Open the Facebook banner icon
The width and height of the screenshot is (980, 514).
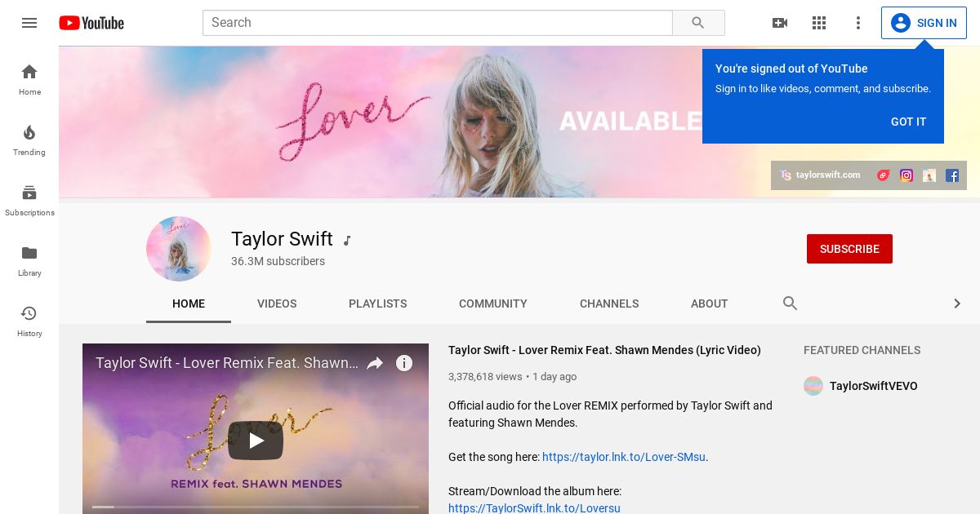point(952,175)
